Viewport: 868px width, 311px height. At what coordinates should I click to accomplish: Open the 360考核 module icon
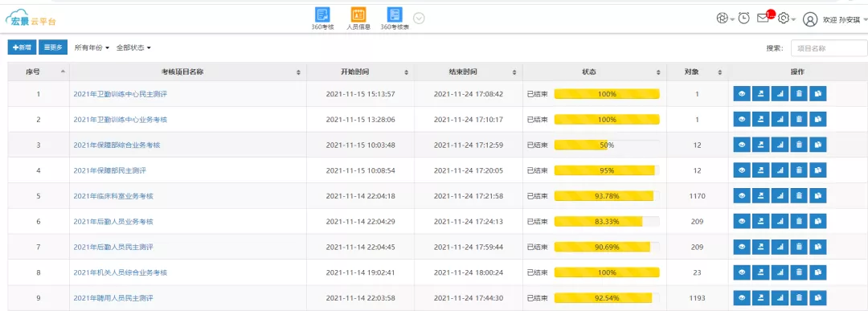click(x=322, y=15)
